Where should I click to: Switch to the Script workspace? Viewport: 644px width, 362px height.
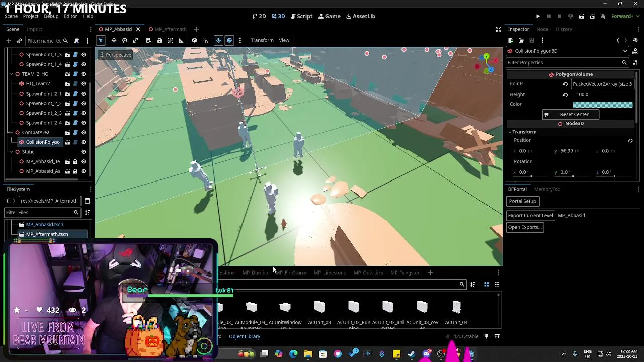302,16
